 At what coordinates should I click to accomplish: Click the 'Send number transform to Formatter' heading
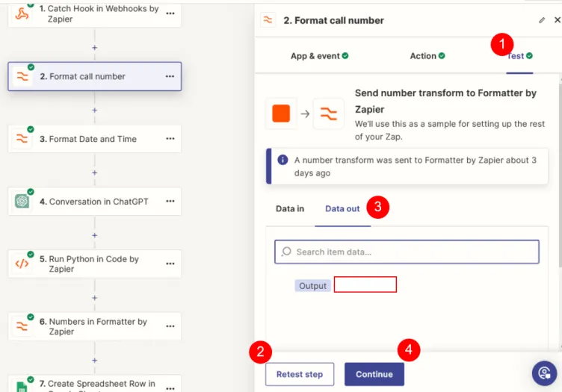pos(445,101)
